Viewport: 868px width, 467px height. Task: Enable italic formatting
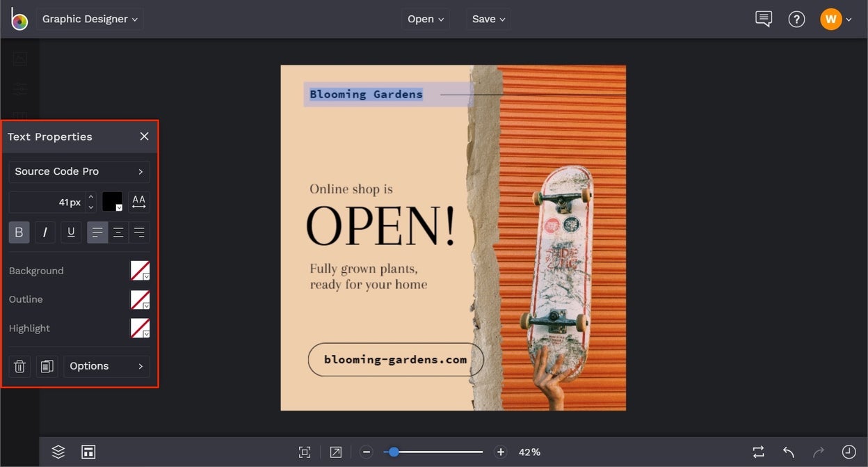(x=45, y=232)
